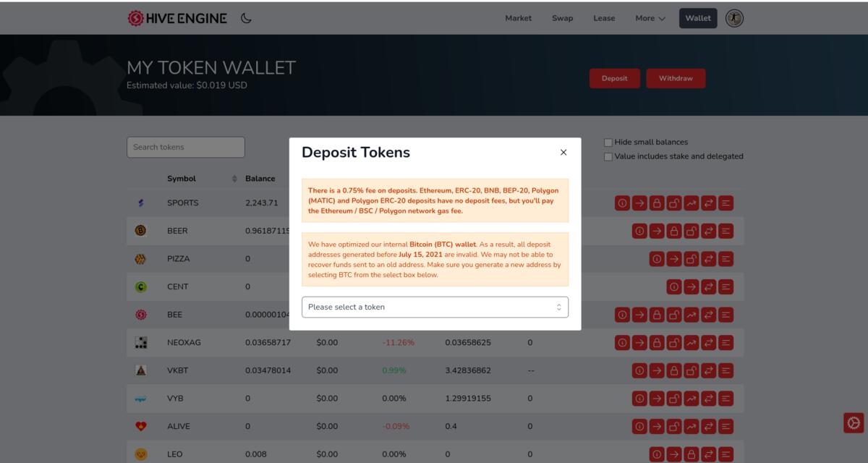Click the SPORTS token logo icon
This screenshot has width=868, height=463.
[141, 203]
